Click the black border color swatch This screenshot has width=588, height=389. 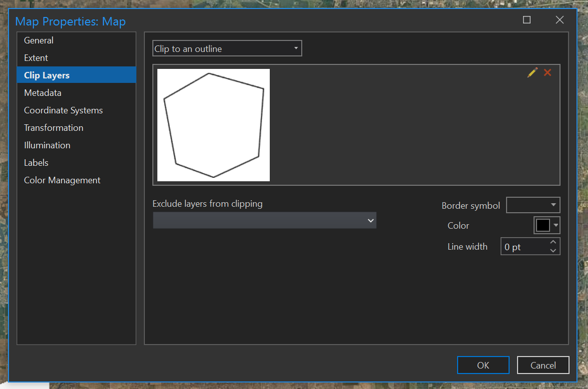(543, 225)
